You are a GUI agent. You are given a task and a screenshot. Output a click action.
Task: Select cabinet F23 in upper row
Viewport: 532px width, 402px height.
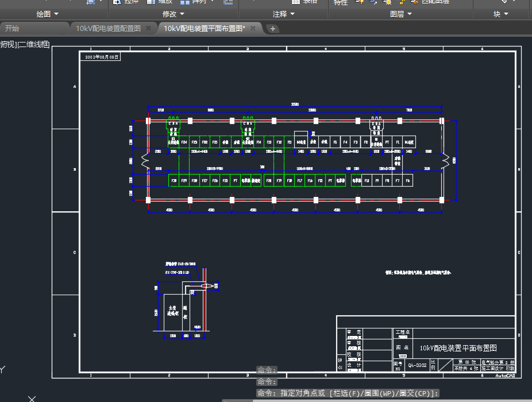click(x=194, y=142)
